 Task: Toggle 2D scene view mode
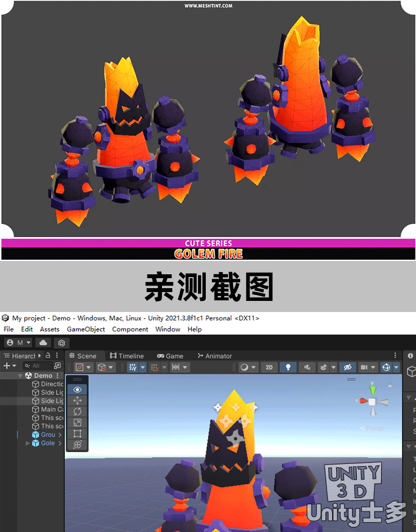tap(269, 367)
